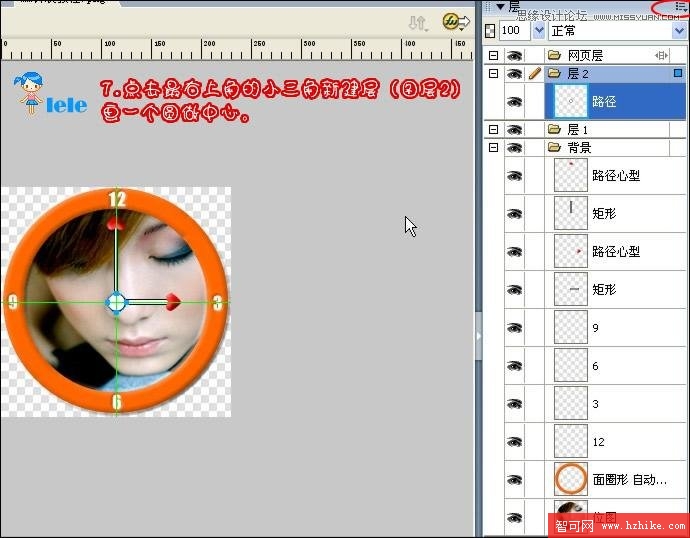
Task: Open the blend mode 正常 dropdown
Action: [x=680, y=31]
